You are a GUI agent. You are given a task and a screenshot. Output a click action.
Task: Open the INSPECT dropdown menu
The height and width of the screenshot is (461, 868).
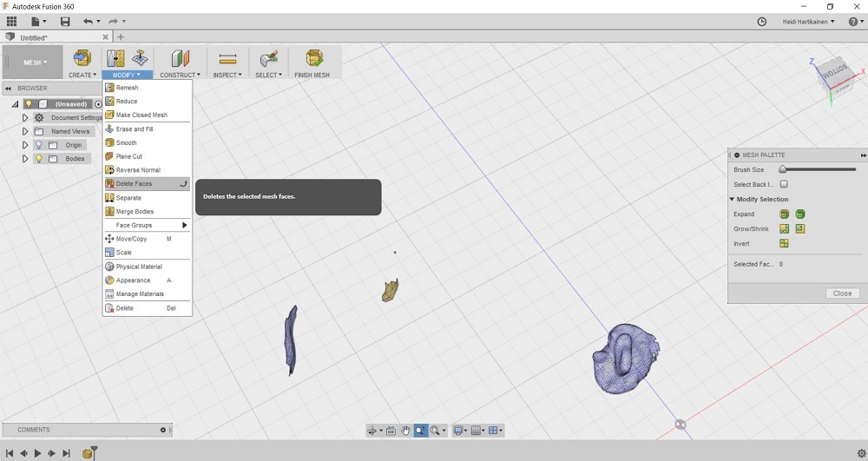(x=227, y=75)
